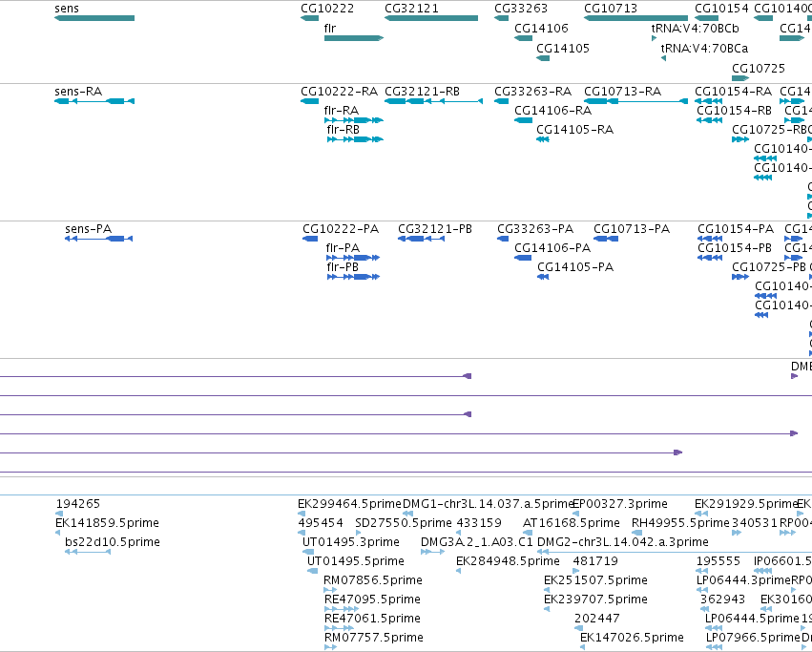Click the CG33263-PA label
Screen dimensions: 812x652
coord(535,229)
